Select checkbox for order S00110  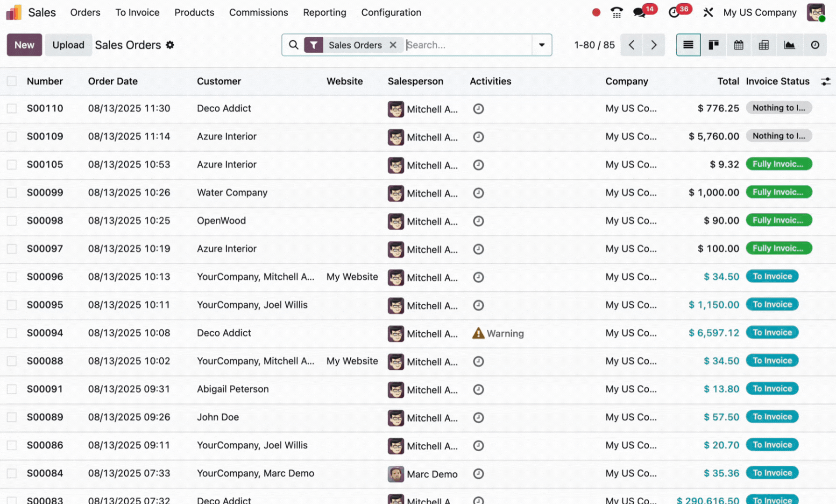click(12, 108)
